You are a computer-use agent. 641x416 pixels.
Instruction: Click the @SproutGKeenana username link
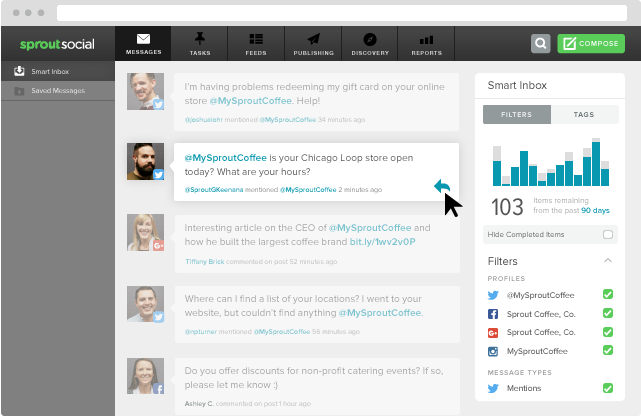click(x=214, y=190)
